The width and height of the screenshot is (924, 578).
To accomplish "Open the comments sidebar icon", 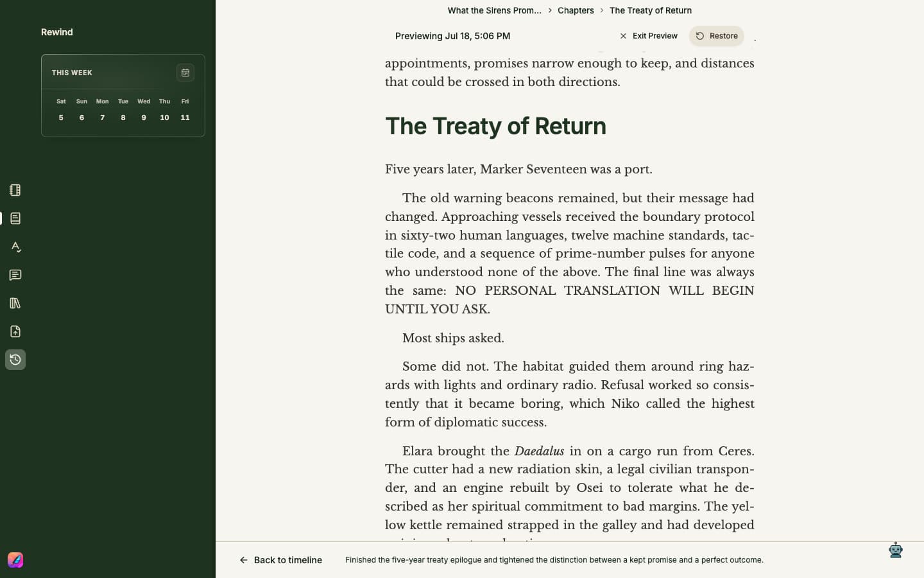I will (15, 275).
